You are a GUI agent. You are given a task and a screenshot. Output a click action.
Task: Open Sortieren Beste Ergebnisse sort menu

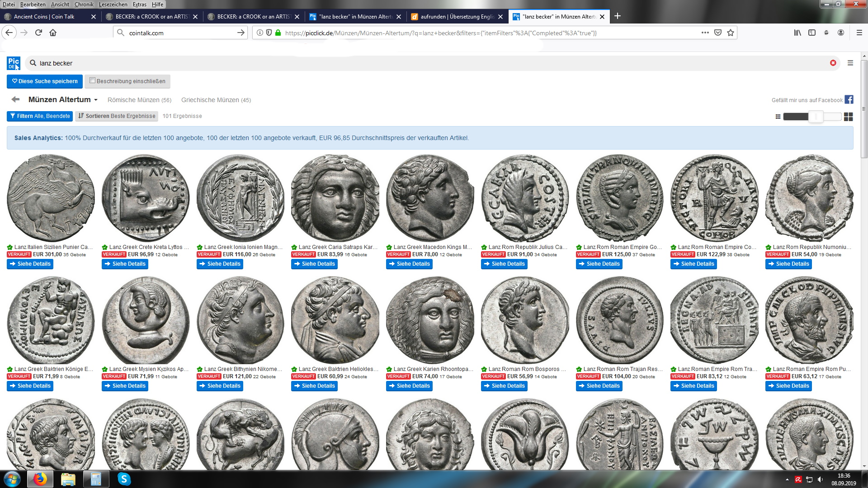[117, 116]
